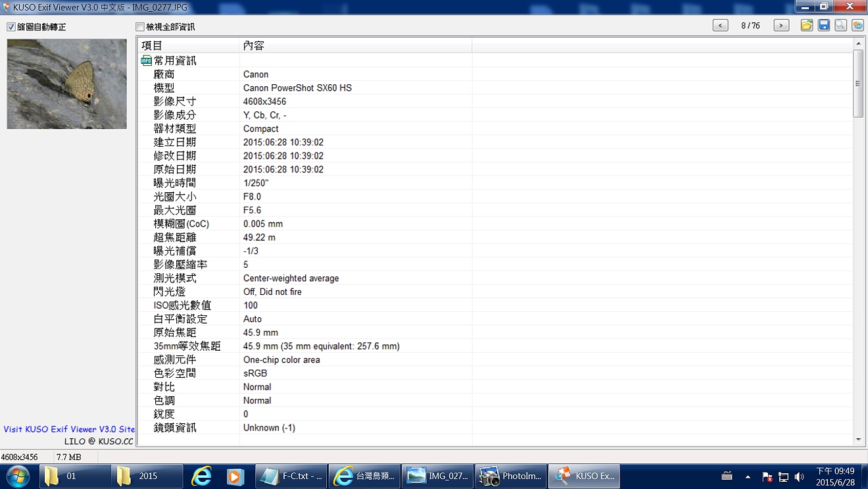Toggle 縮圖自動轉正 checkbox

11,27
